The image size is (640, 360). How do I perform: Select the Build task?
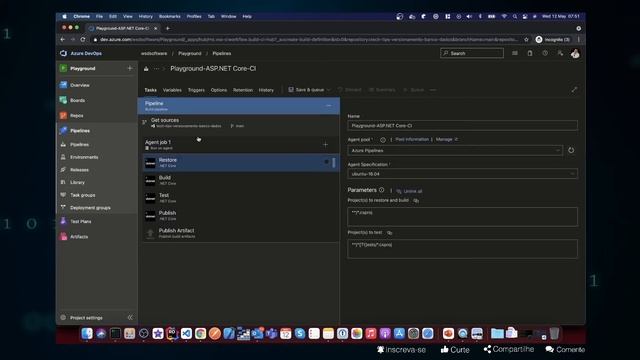pos(241,180)
